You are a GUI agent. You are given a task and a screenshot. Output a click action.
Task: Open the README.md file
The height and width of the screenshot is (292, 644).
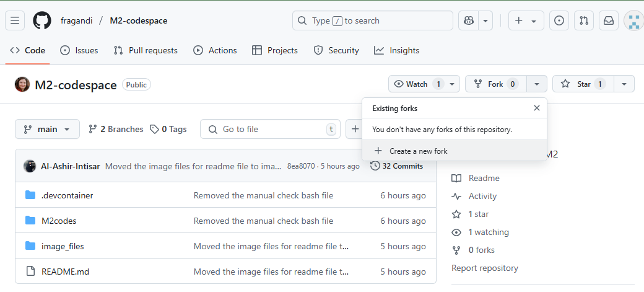pos(65,272)
